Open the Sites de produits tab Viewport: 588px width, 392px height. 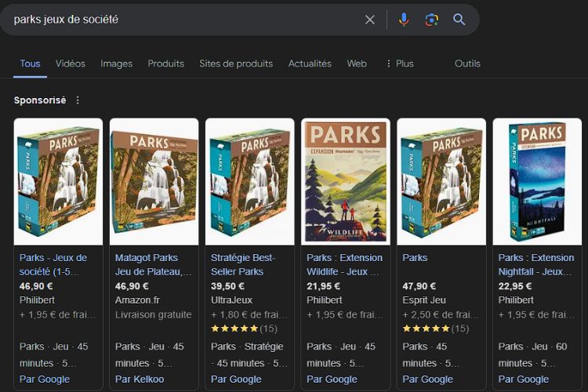tap(236, 64)
